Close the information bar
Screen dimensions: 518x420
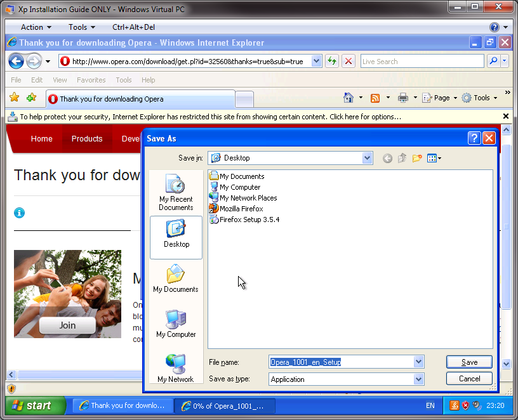[505, 116]
